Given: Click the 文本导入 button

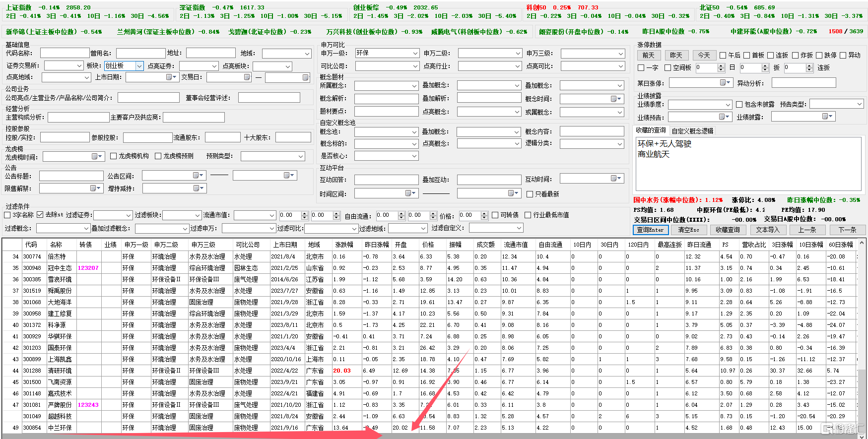Looking at the screenshot, I should click(x=768, y=230).
